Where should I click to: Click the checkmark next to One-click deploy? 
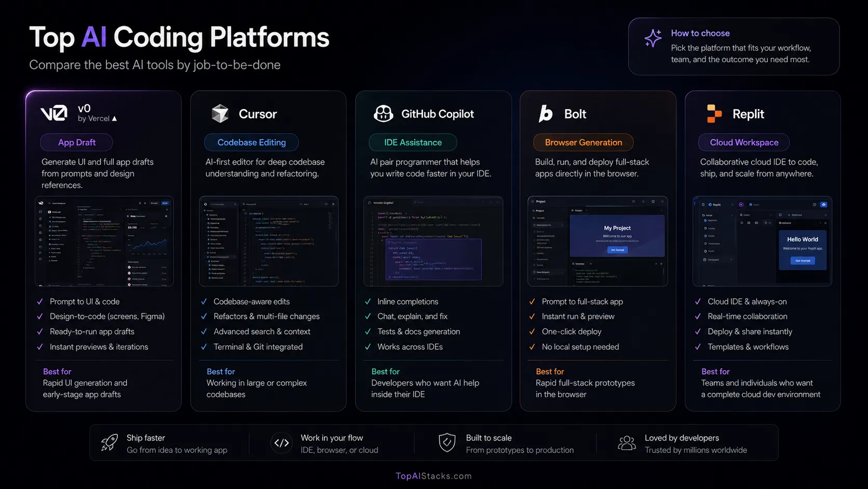[532, 332]
